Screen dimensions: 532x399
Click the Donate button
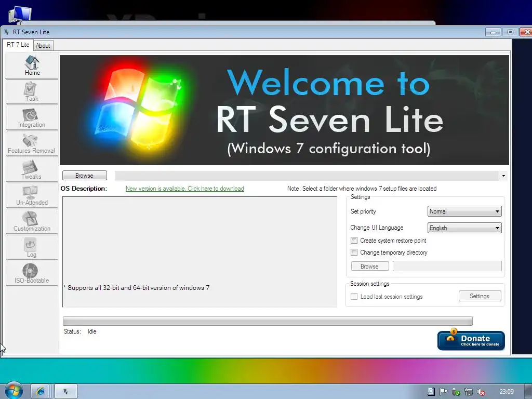pyautogui.click(x=471, y=340)
